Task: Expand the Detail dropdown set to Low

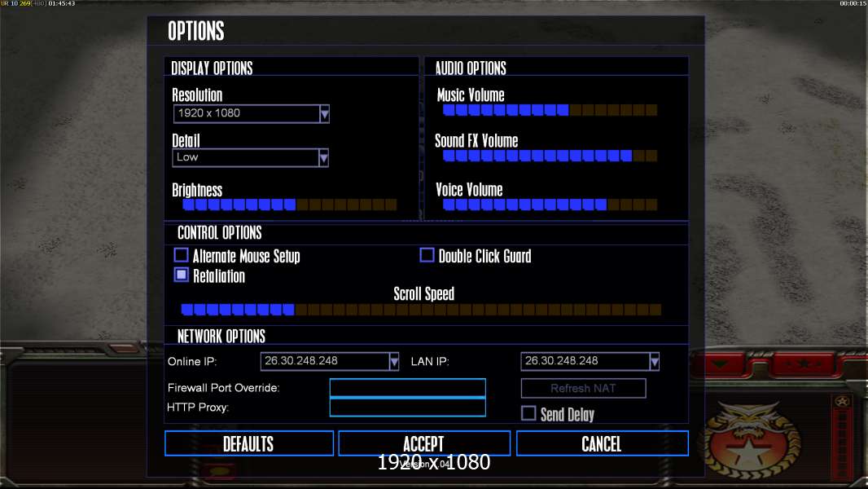Action: tap(324, 158)
